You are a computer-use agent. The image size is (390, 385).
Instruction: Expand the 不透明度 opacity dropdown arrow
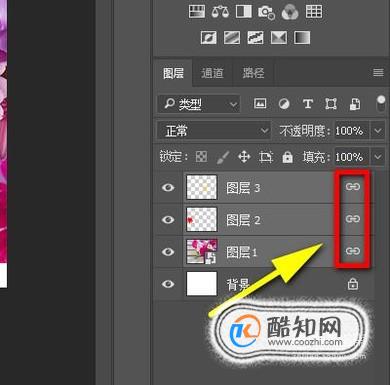[x=378, y=130]
